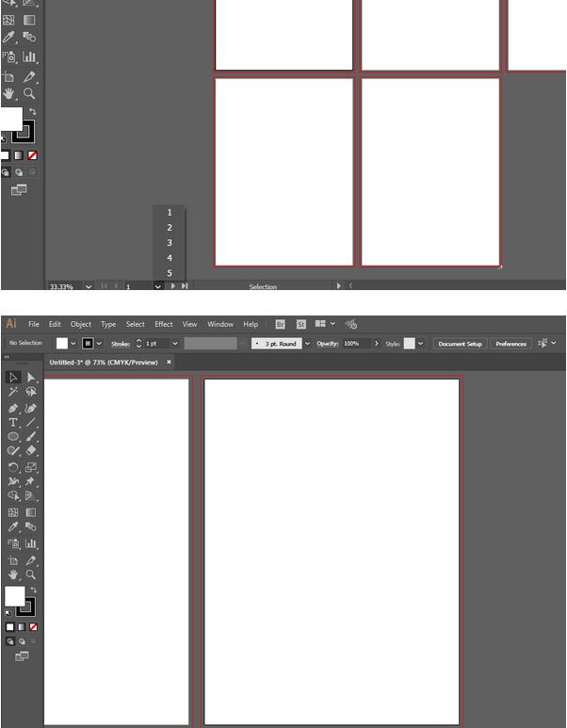Select the Scale tool
This screenshot has width=567, height=728.
pyautogui.click(x=31, y=467)
